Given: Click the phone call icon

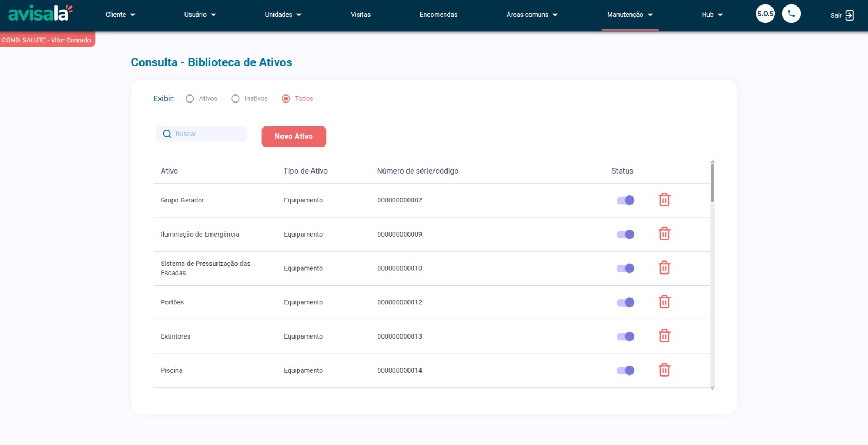Looking at the screenshot, I should click(x=791, y=14).
